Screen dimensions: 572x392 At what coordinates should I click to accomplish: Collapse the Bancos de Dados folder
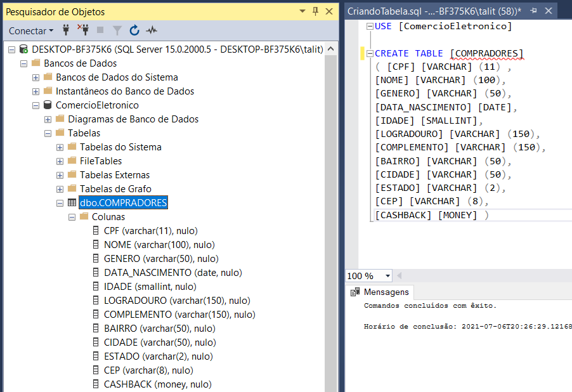click(23, 63)
